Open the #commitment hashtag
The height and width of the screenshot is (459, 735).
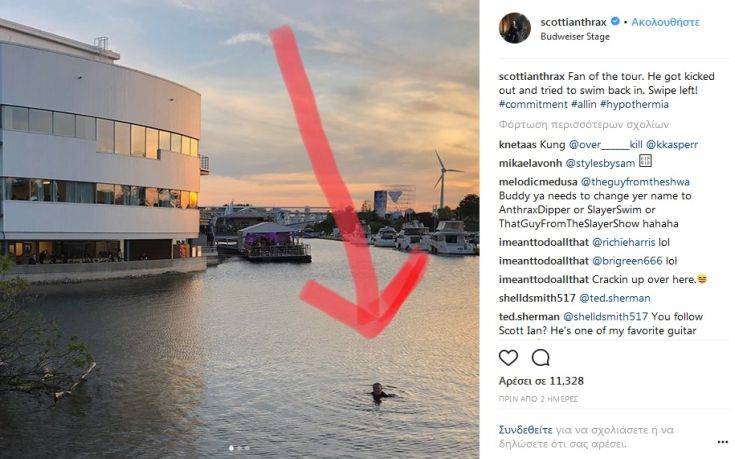pos(533,104)
